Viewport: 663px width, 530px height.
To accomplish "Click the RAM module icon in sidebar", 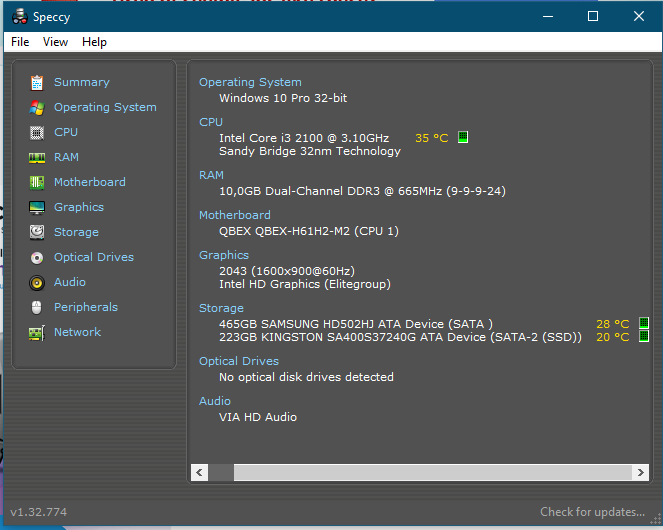I will pyautogui.click(x=37, y=158).
